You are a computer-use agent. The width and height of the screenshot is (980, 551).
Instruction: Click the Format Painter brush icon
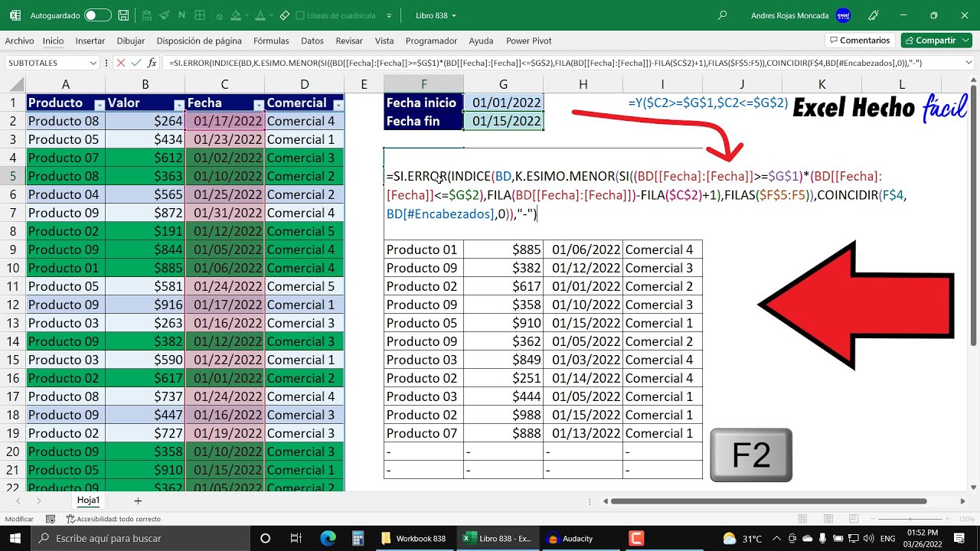(x=165, y=15)
